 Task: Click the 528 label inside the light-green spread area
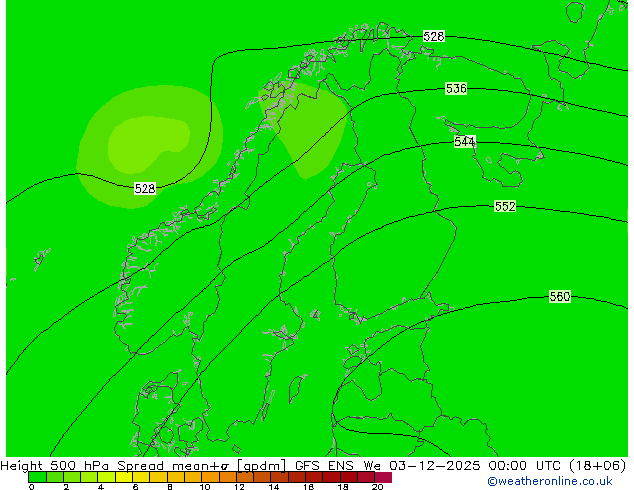pyautogui.click(x=145, y=188)
